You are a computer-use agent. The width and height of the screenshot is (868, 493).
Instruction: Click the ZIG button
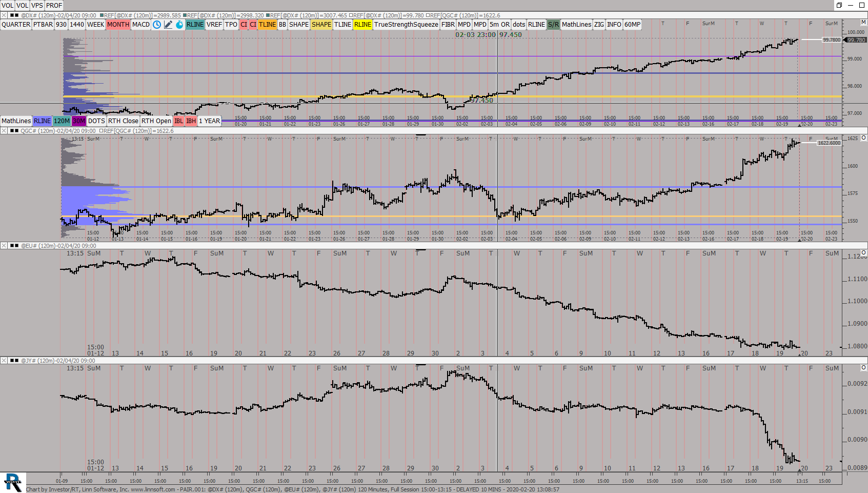point(599,25)
